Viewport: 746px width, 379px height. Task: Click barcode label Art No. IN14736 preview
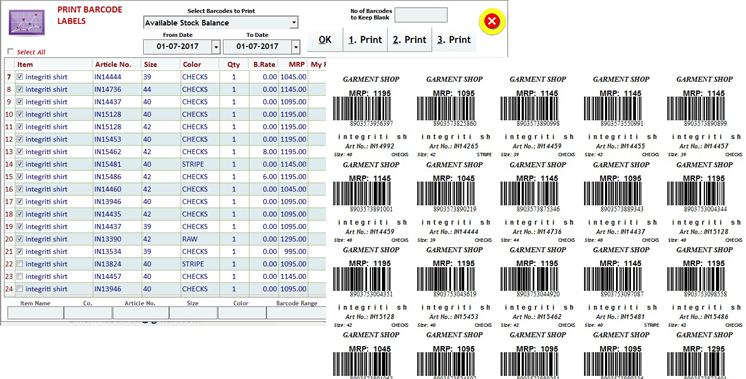click(537, 232)
